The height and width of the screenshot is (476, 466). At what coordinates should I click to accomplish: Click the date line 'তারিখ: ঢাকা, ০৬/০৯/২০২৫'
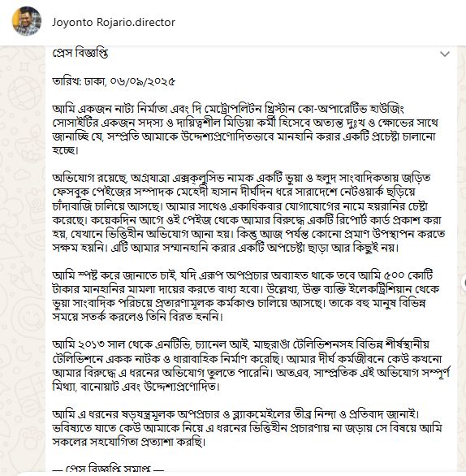114,81
